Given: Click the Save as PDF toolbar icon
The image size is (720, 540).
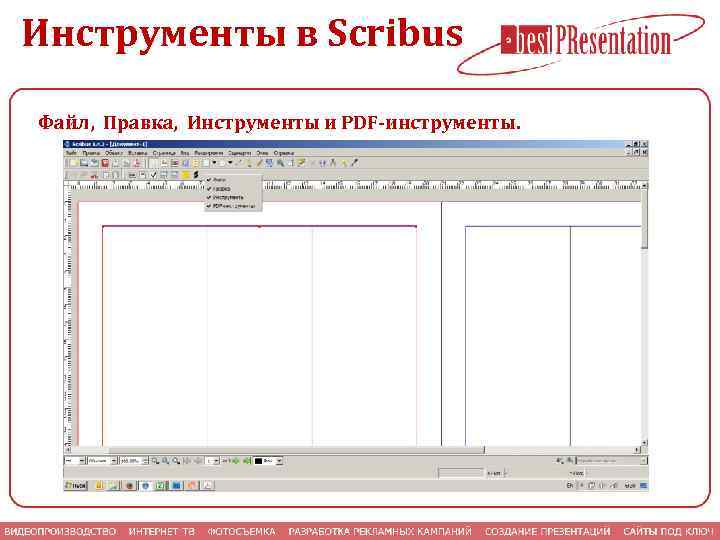Looking at the screenshot, I should click(x=137, y=163).
